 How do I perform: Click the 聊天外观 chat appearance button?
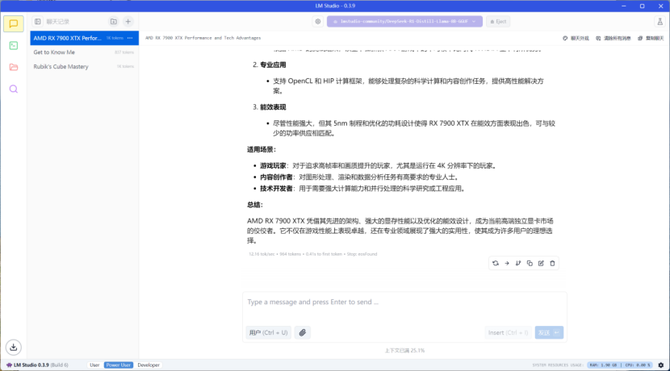(x=576, y=38)
